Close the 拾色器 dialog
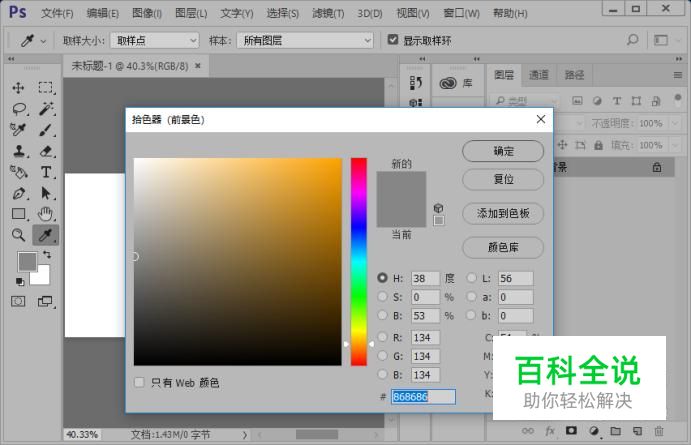The width and height of the screenshot is (691, 445). [x=541, y=119]
